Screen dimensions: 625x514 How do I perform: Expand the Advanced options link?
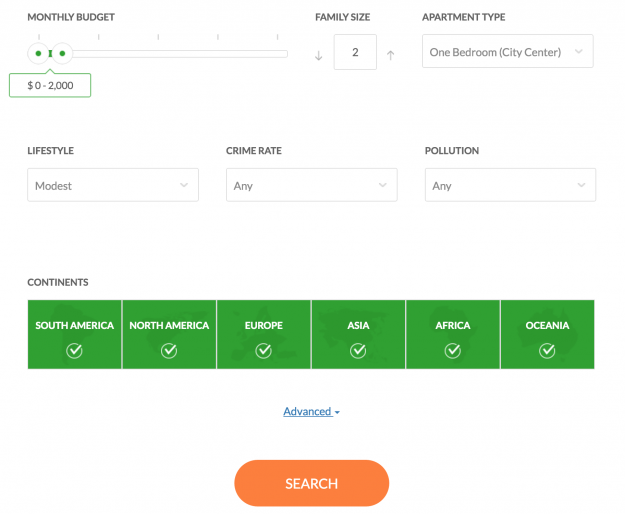click(x=307, y=411)
